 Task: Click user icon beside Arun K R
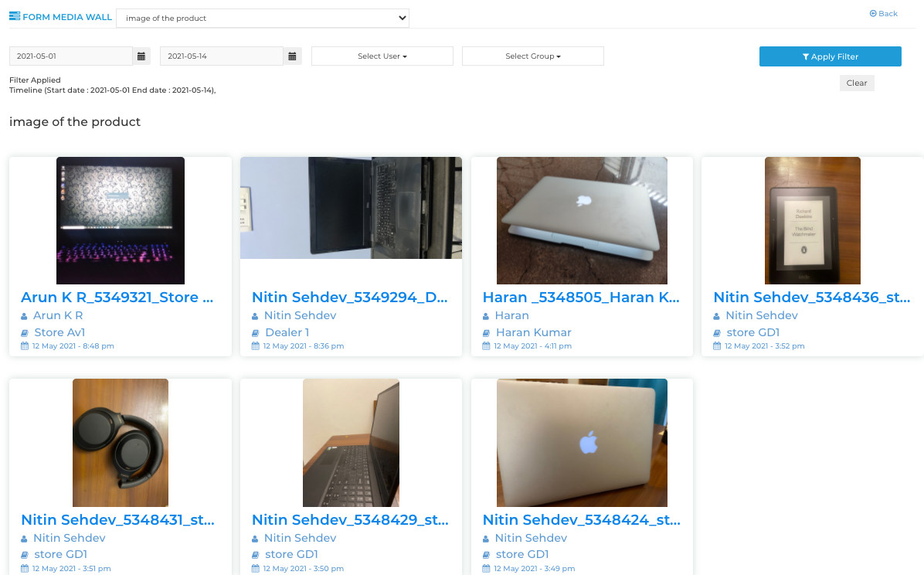[x=24, y=316]
